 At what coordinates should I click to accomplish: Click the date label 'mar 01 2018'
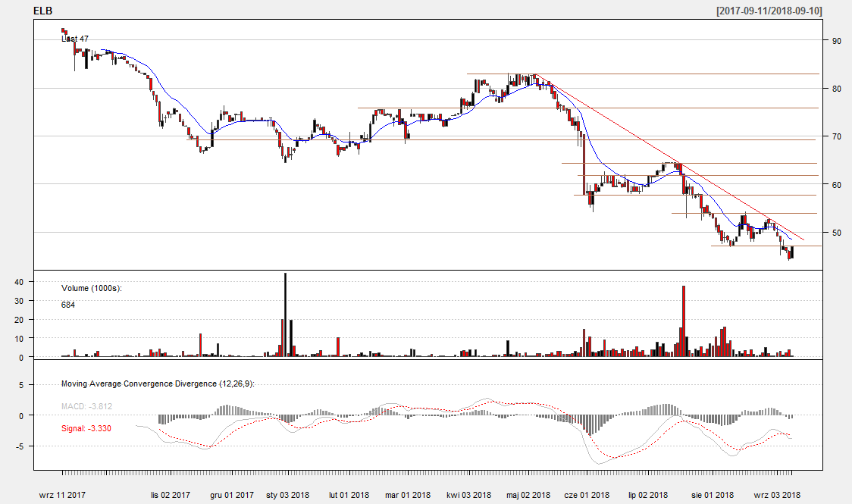[408, 496]
